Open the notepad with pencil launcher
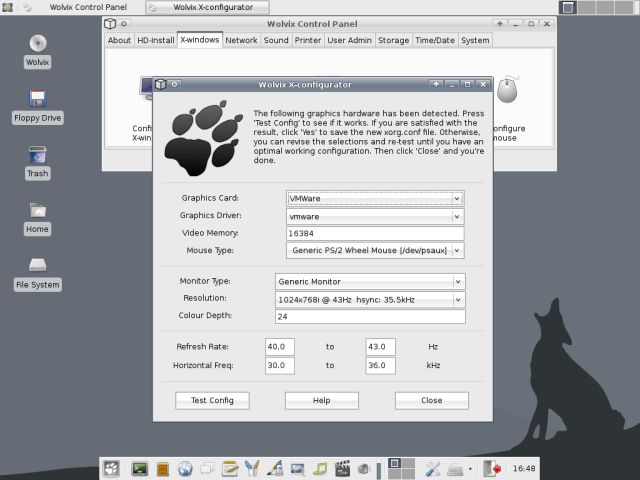The image size is (640, 480). tap(230, 469)
